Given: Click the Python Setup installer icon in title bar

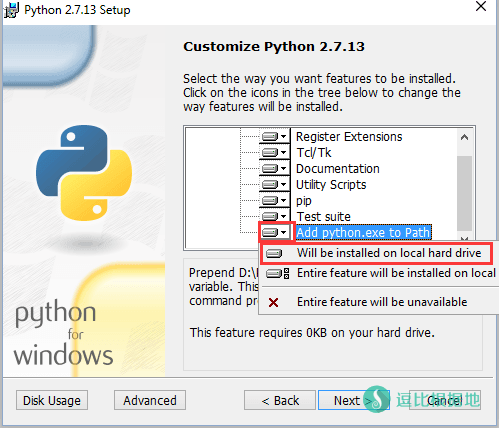Looking at the screenshot, I should tap(11, 10).
